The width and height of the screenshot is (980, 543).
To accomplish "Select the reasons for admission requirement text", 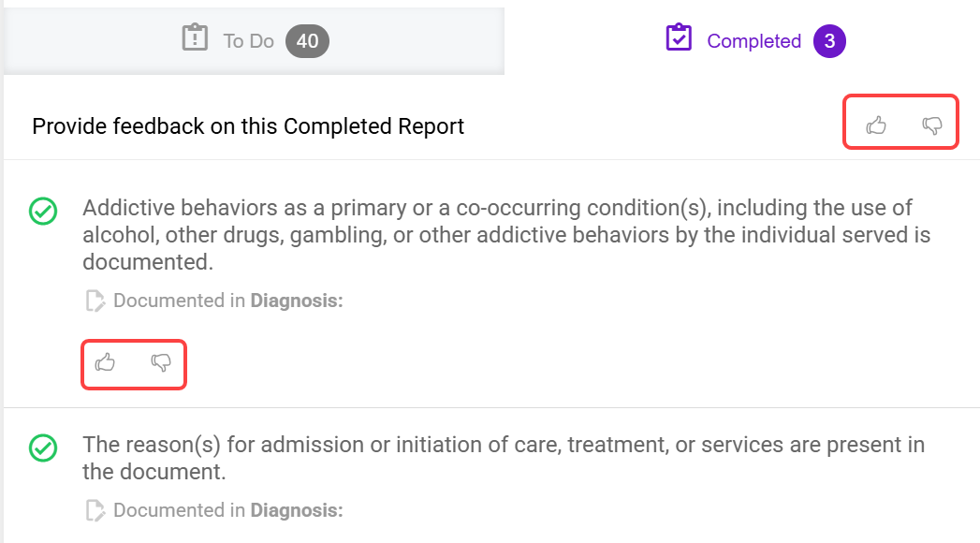I will click(x=503, y=457).
